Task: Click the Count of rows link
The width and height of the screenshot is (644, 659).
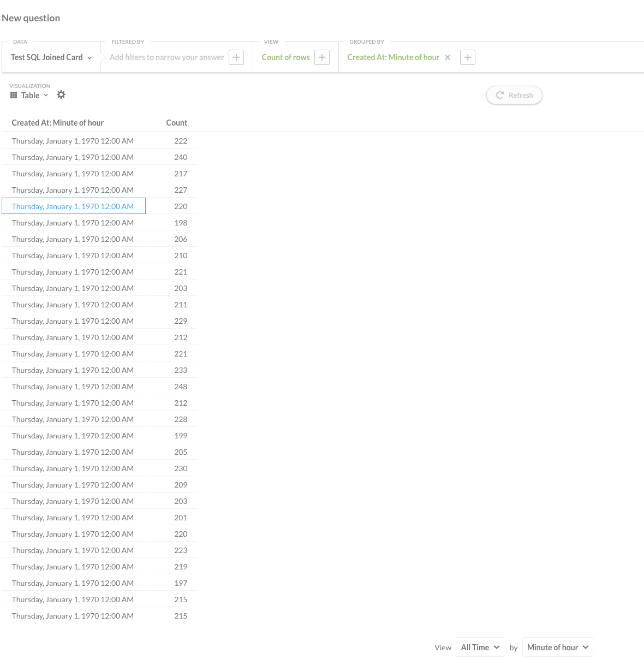Action: coord(285,57)
